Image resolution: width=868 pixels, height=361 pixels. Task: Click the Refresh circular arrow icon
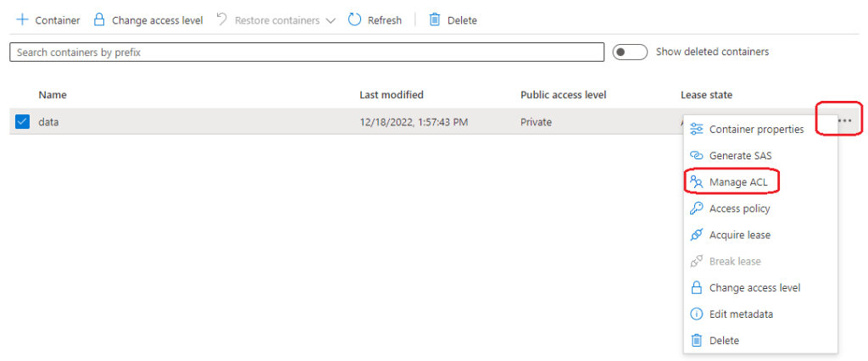pos(355,19)
